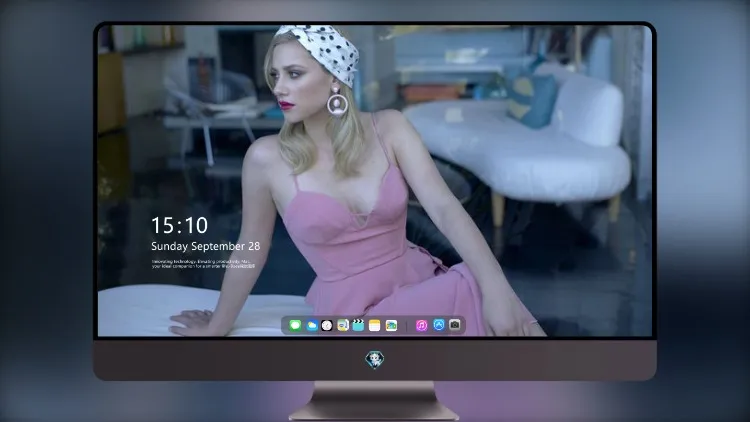750x422 pixels.
Task: Open the yellow Notes app in the dock
Action: 375,325
